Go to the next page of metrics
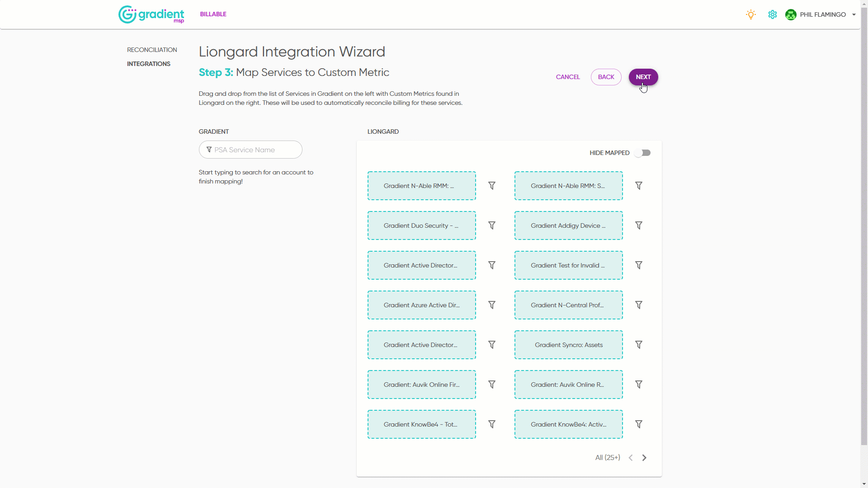The width and height of the screenshot is (868, 488). click(x=644, y=458)
